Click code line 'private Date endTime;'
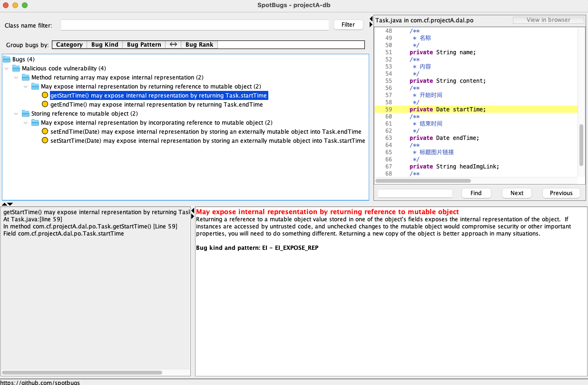The height and width of the screenshot is (385, 588). 444,138
